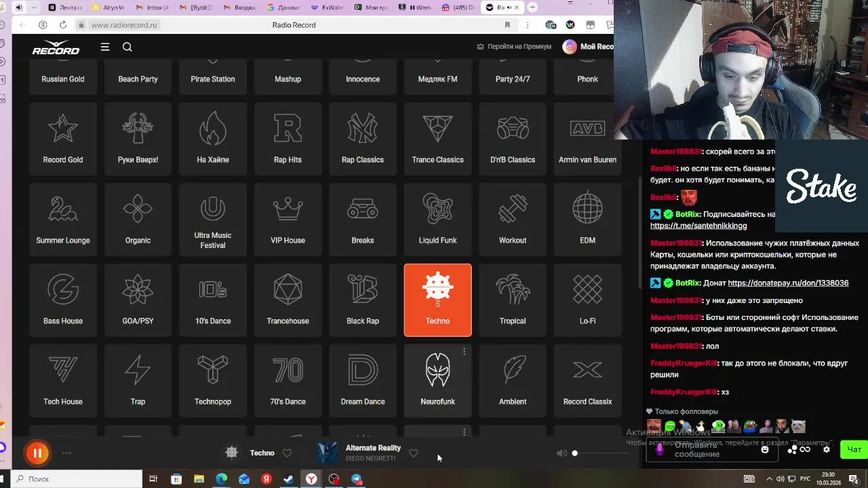Like the Alternate Reality track with heart
The image size is (868, 488).
click(x=414, y=453)
